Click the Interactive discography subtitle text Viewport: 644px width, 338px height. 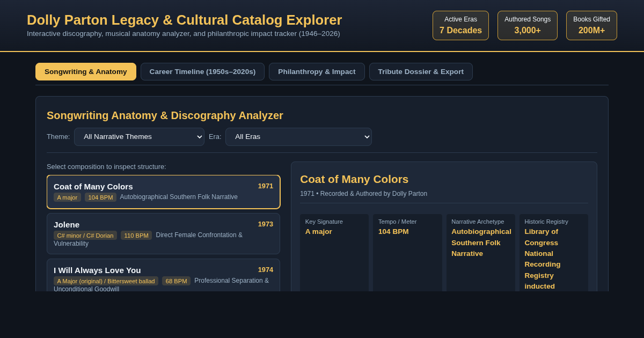tap(184, 34)
